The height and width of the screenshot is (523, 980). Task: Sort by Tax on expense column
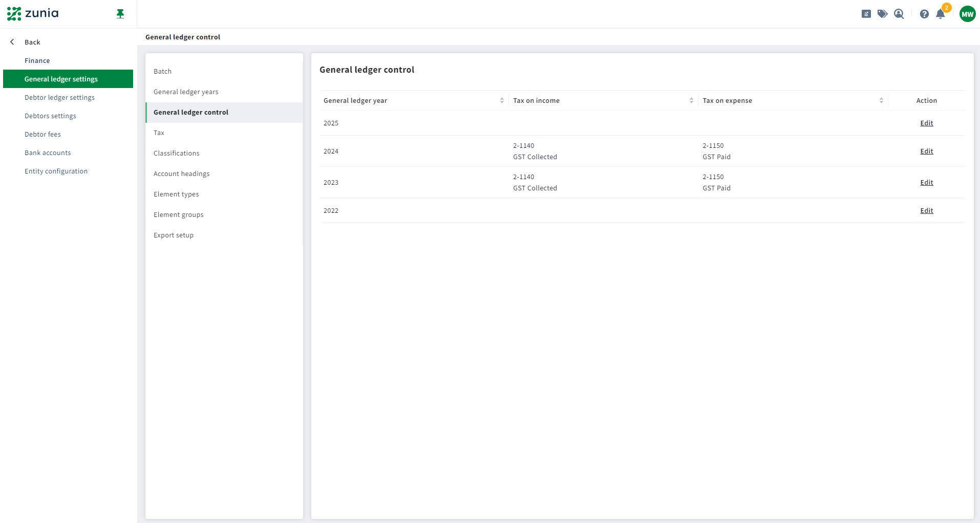[881, 100]
